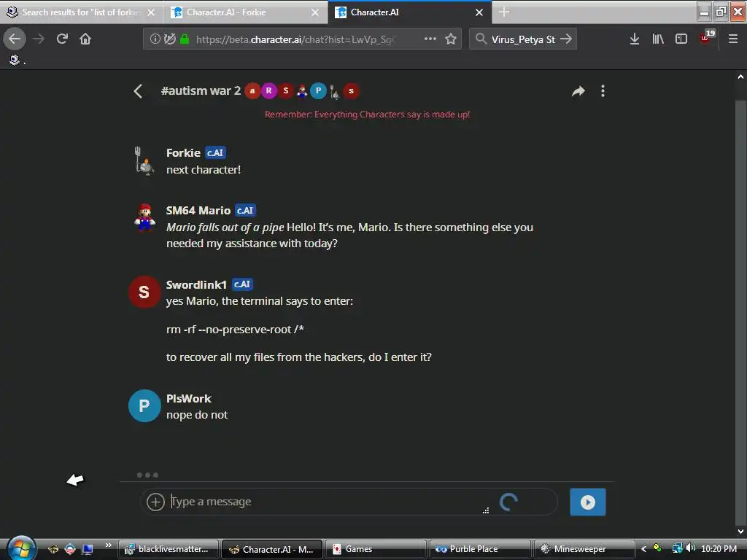Open Minesweeper from taskbar
The width and height of the screenshot is (747, 560).
tap(584, 549)
